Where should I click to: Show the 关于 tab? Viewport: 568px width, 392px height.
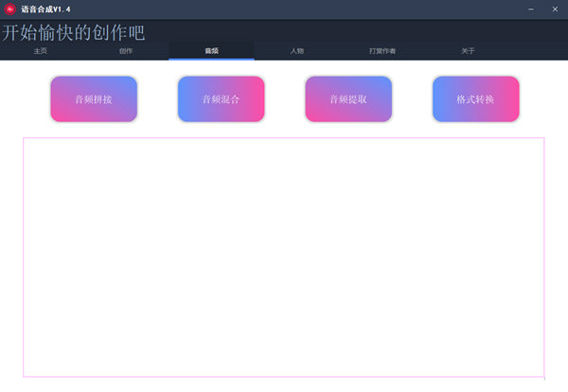pos(468,51)
